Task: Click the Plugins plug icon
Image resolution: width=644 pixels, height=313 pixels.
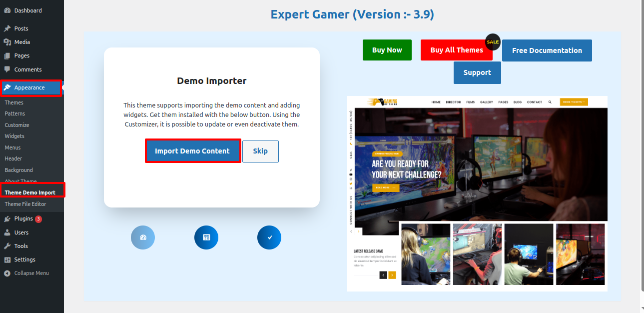Action: point(7,219)
